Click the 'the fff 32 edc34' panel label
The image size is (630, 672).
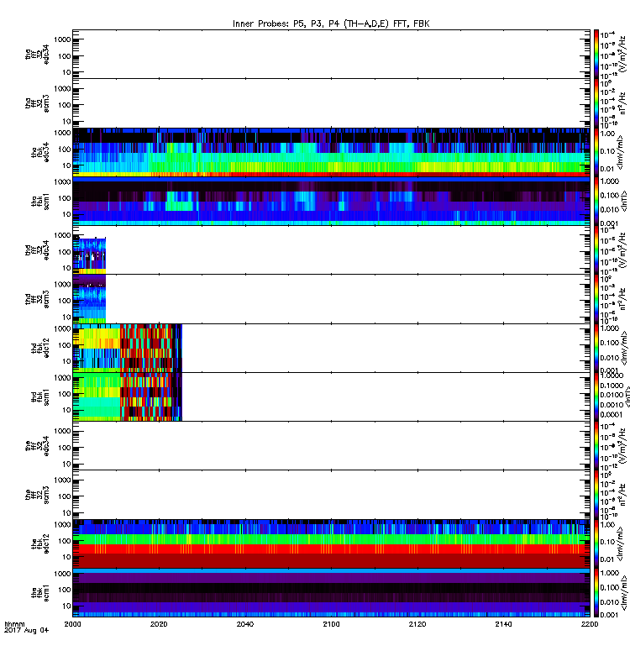[37, 446]
